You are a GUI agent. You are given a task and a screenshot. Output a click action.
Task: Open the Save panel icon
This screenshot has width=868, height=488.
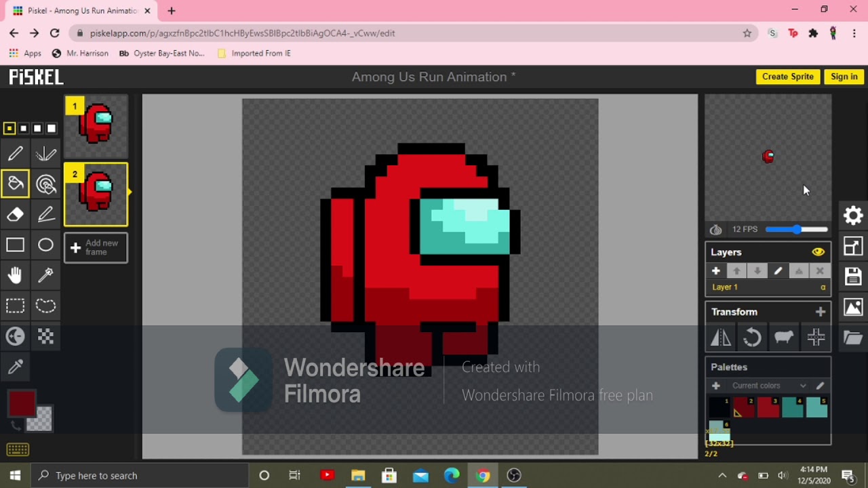click(x=853, y=277)
